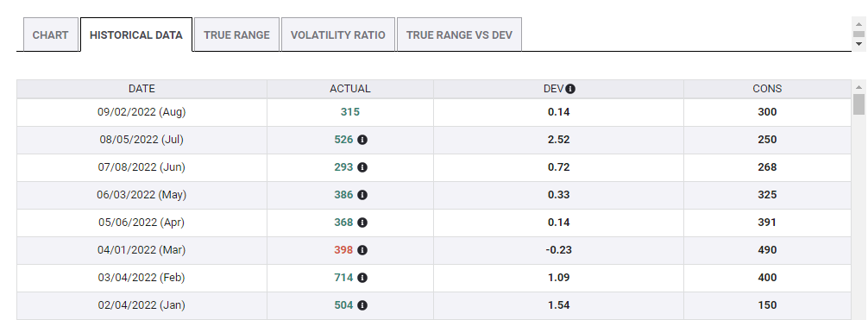Image resolution: width=868 pixels, height=320 pixels.
Task: Click the DATE column header
Action: click(142, 89)
